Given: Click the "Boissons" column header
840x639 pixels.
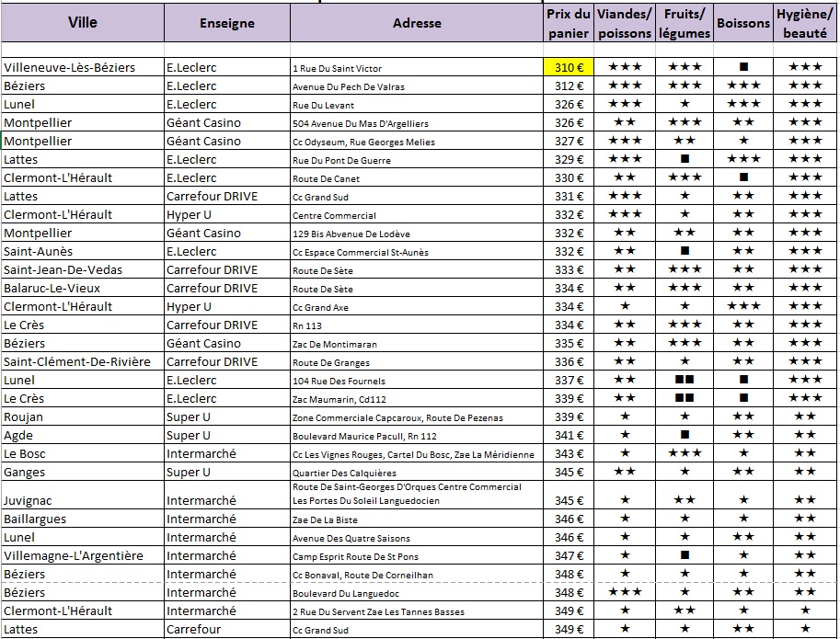Looking at the screenshot, I should tap(743, 23).
